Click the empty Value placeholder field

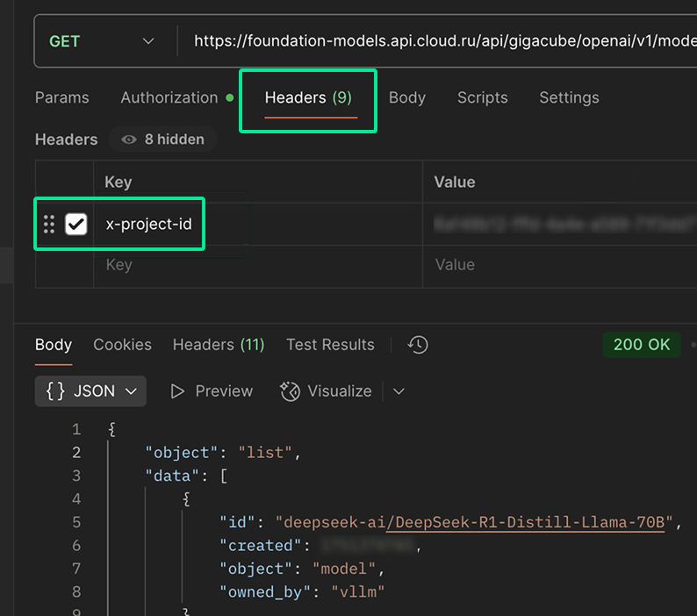[x=560, y=265]
